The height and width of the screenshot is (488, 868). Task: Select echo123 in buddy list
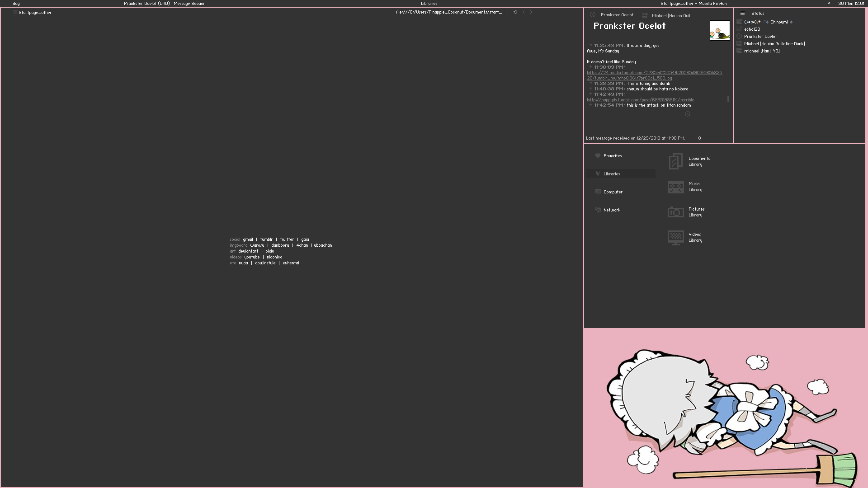(752, 29)
